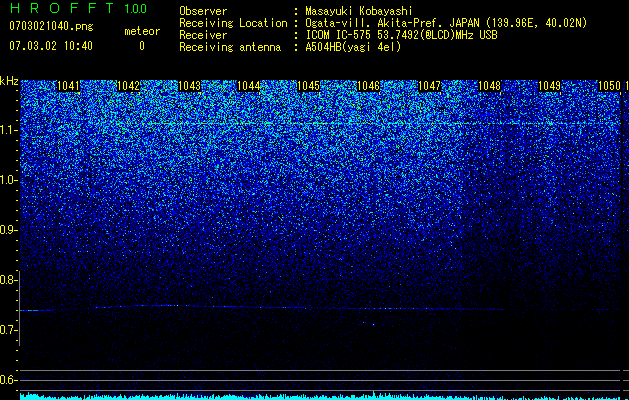This screenshot has width=629, height=400.
Task: Click the time marker 1045
Action: pos(308,86)
